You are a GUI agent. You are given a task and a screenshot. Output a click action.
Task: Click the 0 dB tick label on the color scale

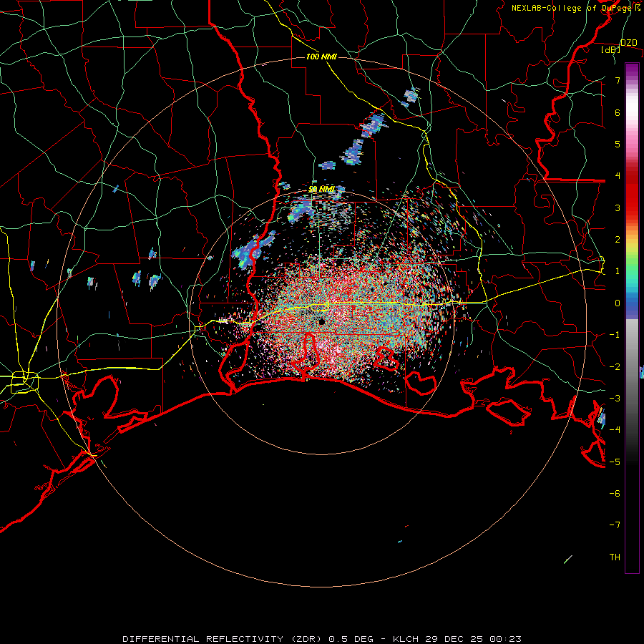[618, 303]
